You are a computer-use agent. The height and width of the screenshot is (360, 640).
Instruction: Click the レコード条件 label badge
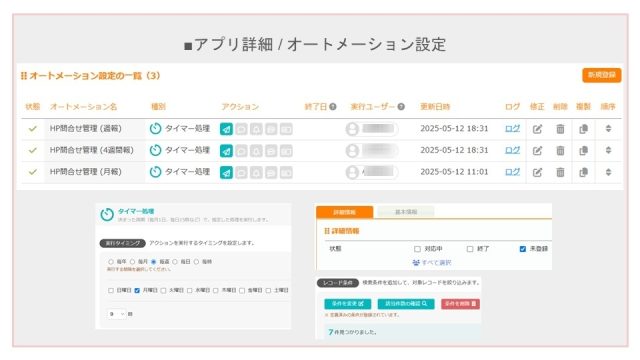coord(338,282)
